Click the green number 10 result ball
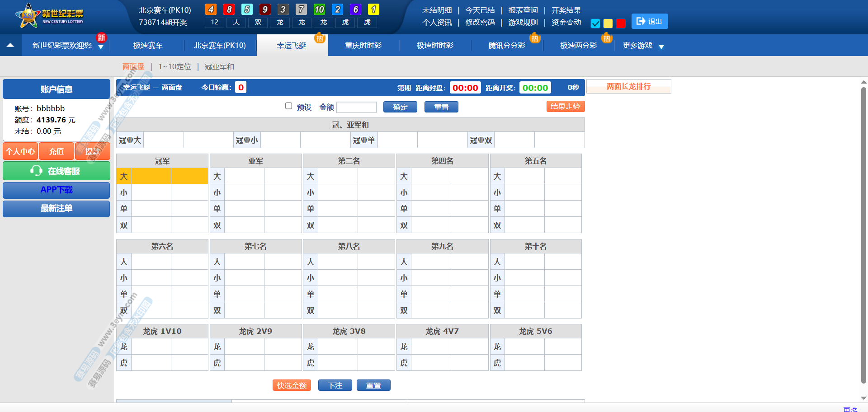868x412 pixels. tap(319, 9)
